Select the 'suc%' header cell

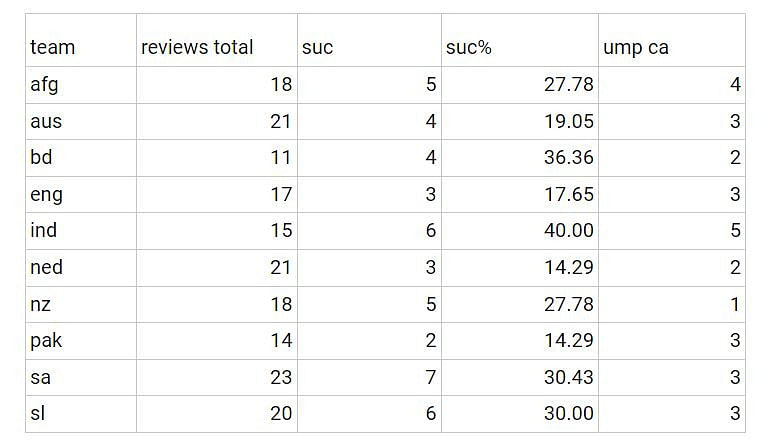pyautogui.click(x=520, y=40)
